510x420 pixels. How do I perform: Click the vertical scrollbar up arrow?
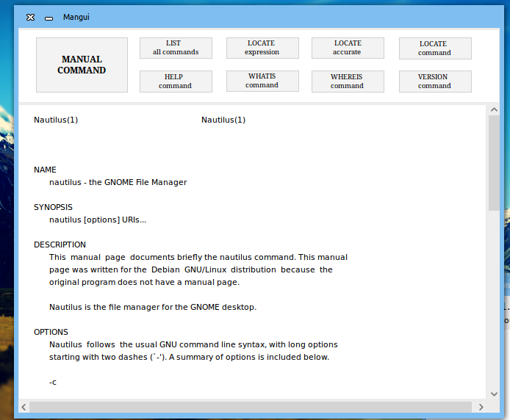pyautogui.click(x=494, y=109)
